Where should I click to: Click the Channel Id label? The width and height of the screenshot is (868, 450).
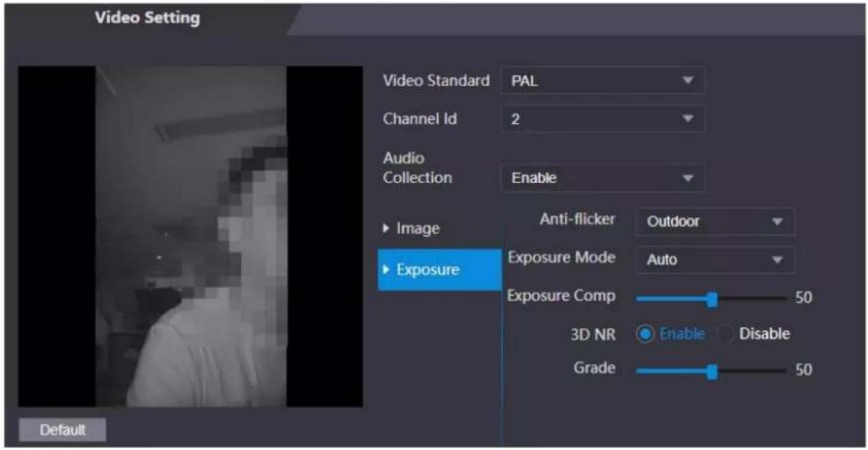point(420,119)
